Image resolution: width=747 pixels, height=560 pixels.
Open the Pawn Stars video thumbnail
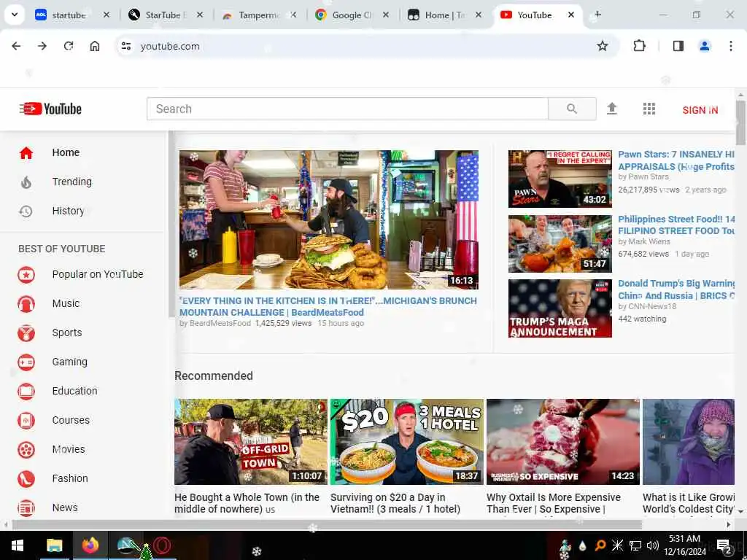[x=560, y=179]
